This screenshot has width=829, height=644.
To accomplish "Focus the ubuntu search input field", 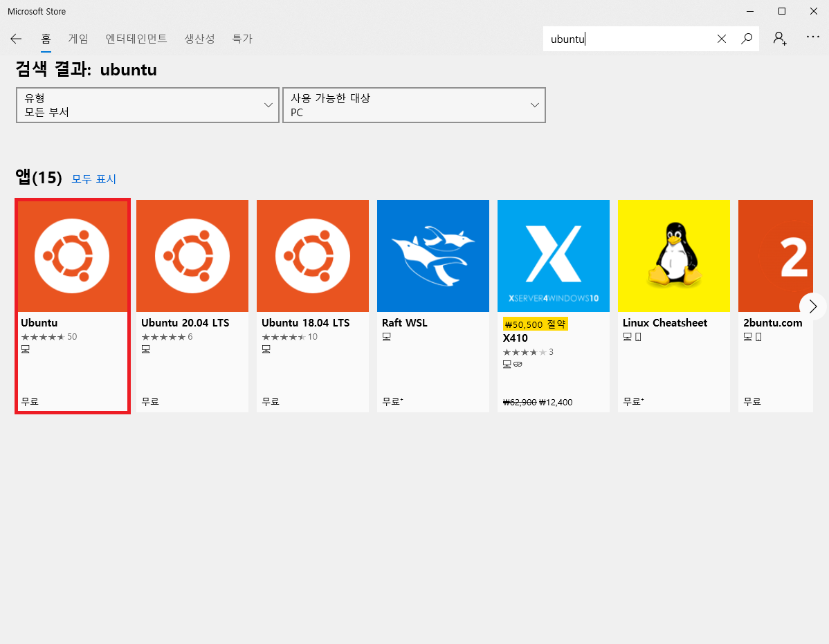I will pyautogui.click(x=629, y=39).
